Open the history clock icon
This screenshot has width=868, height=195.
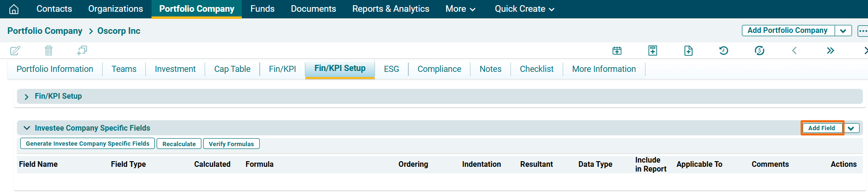pos(724,50)
